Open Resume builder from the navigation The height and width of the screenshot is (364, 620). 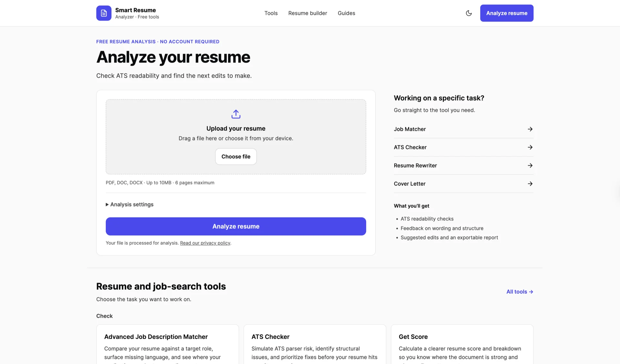click(x=307, y=13)
